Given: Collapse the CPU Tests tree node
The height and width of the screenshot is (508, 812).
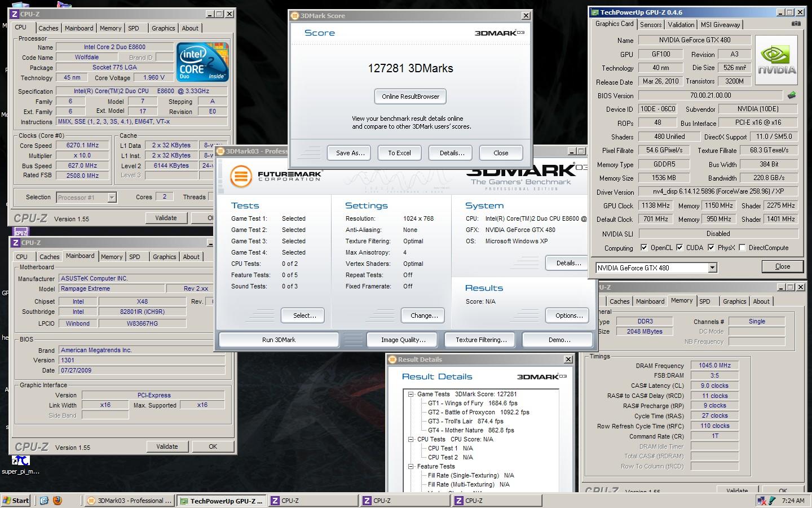Looking at the screenshot, I should [x=411, y=439].
